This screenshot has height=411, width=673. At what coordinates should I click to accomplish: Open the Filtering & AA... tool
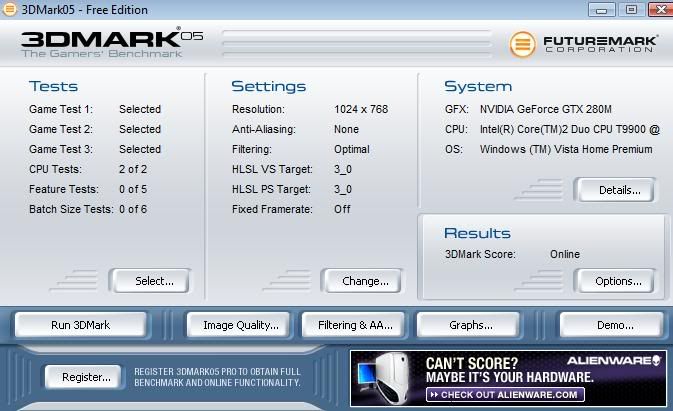354,325
